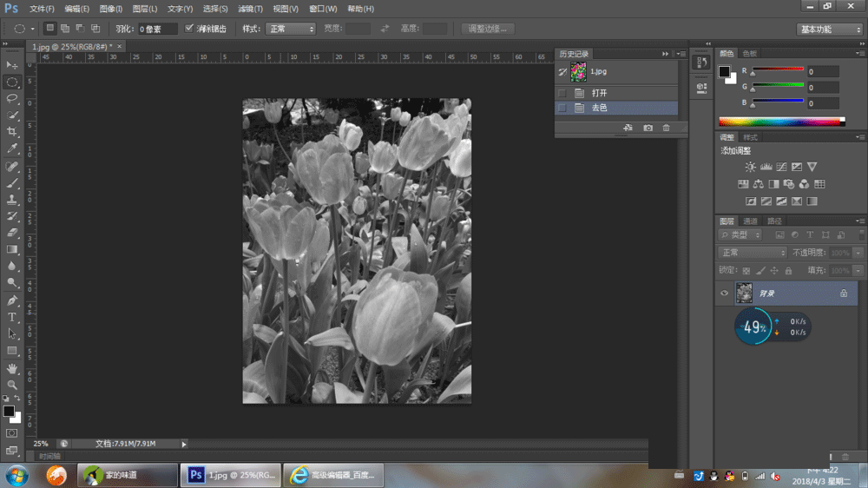The width and height of the screenshot is (868, 488).
Task: Hide the 背景 layer with the eye icon
Action: point(724,293)
